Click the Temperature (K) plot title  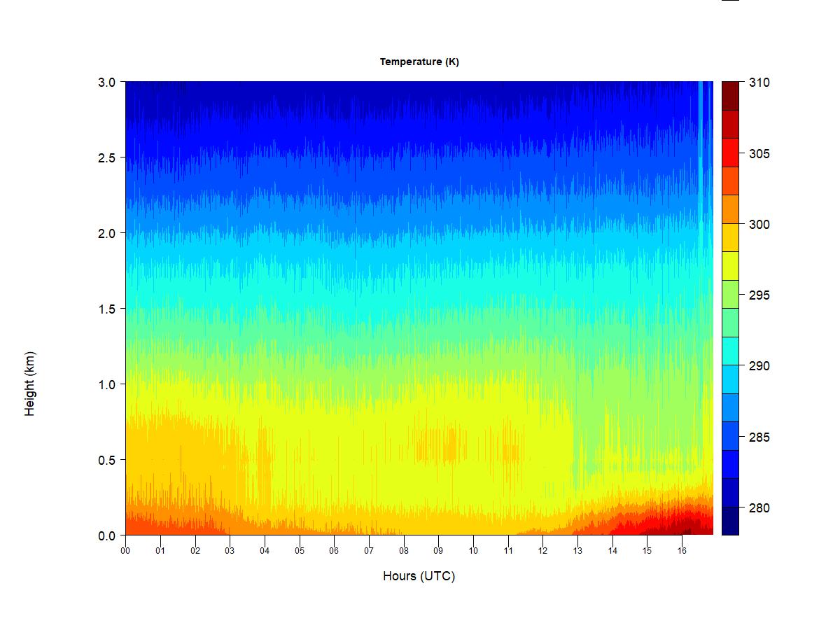click(419, 62)
